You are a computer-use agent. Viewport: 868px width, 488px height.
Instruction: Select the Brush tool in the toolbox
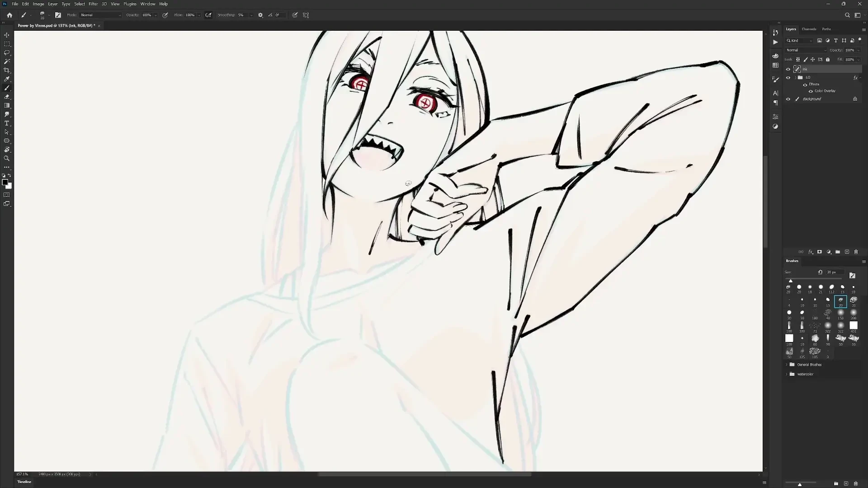tap(7, 88)
